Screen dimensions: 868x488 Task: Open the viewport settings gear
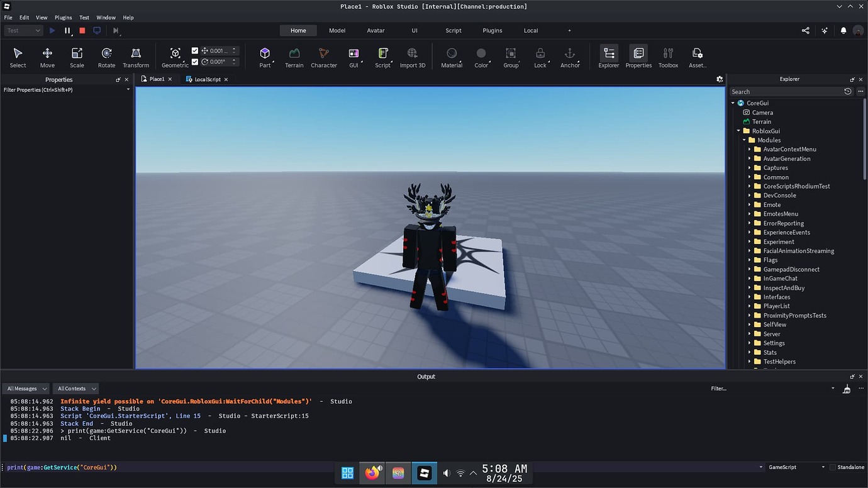coord(720,79)
